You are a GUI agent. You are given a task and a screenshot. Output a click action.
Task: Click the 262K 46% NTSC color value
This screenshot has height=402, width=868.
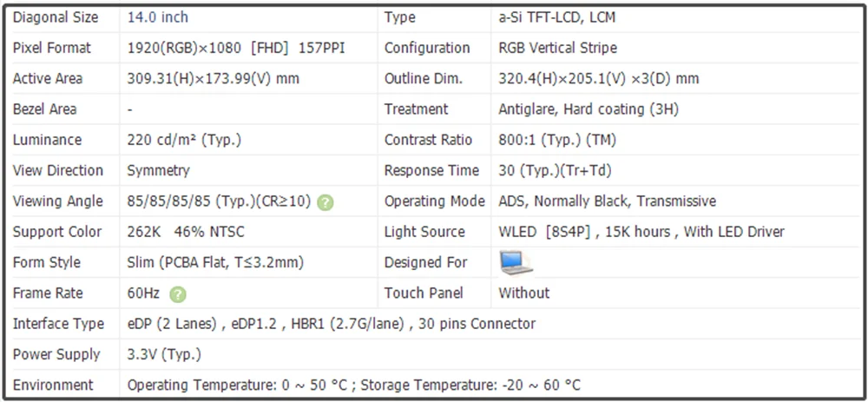pos(187,232)
